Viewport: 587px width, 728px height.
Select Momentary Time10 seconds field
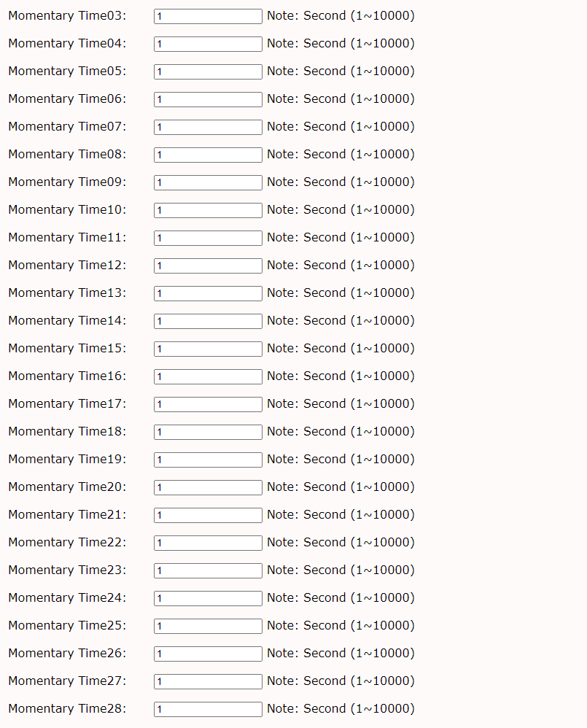pos(208,210)
